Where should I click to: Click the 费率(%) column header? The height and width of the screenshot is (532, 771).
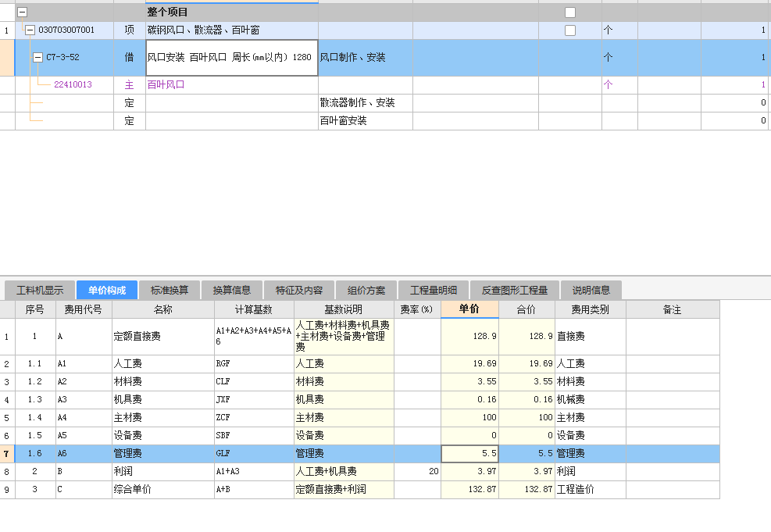point(417,309)
